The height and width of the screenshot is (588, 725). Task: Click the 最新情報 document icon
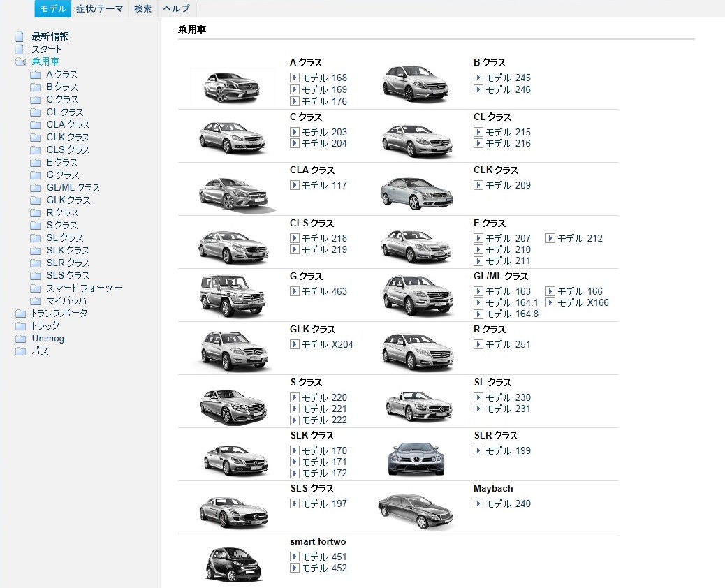[20, 36]
